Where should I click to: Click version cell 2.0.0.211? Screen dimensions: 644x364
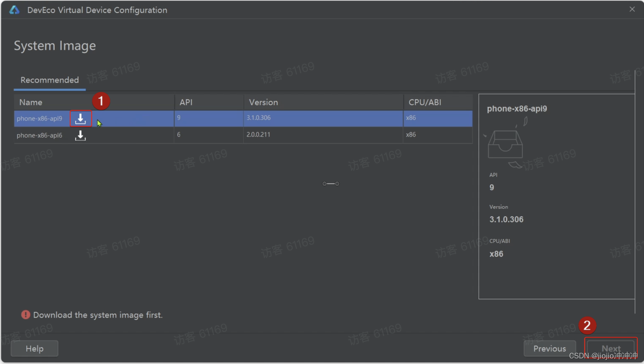258,134
